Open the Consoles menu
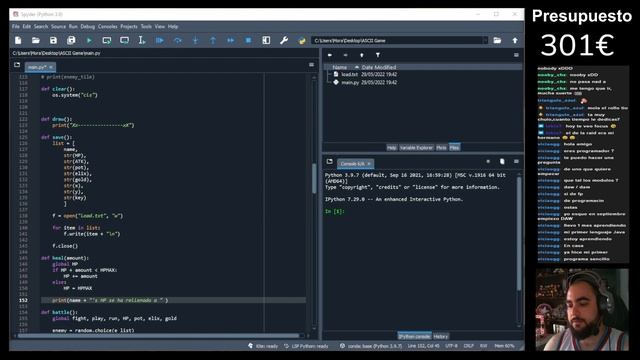Viewport: 640px width, 360px height. 108,27
